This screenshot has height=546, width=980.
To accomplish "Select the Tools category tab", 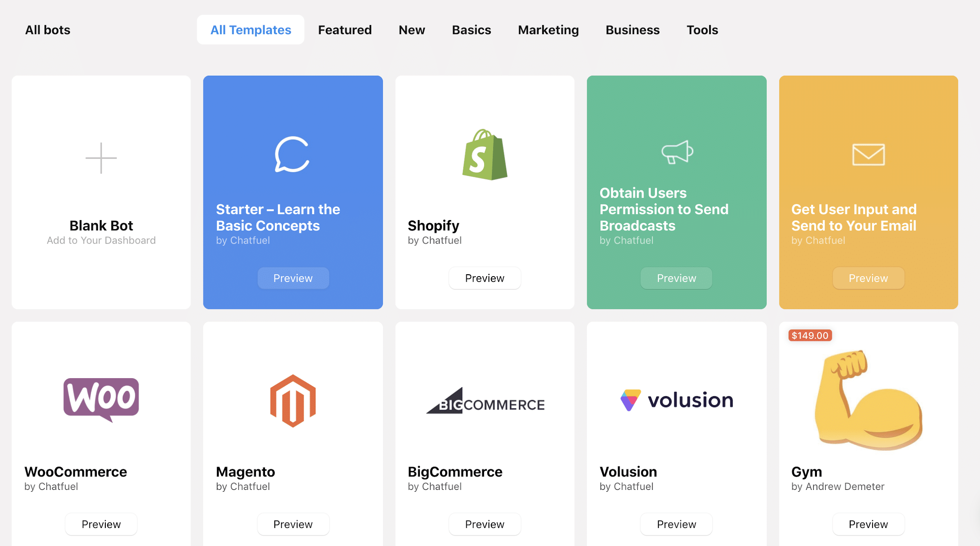I will point(701,29).
